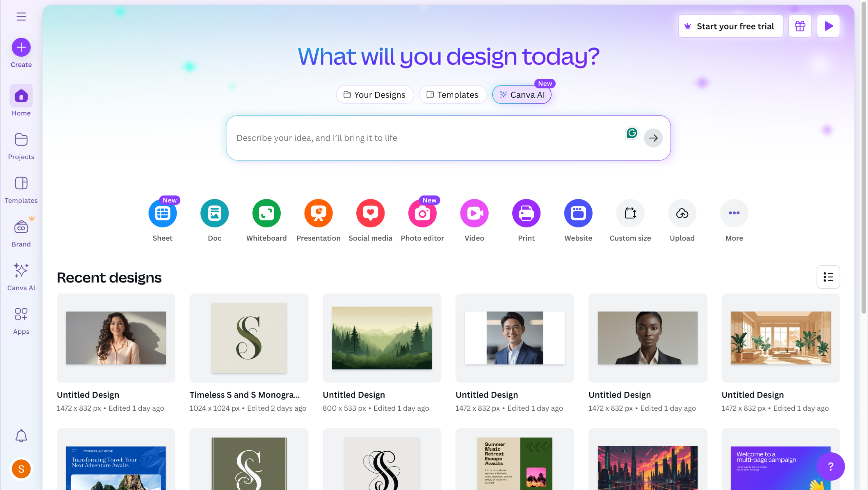
Task: Open the account avatar menu
Action: coord(21,469)
